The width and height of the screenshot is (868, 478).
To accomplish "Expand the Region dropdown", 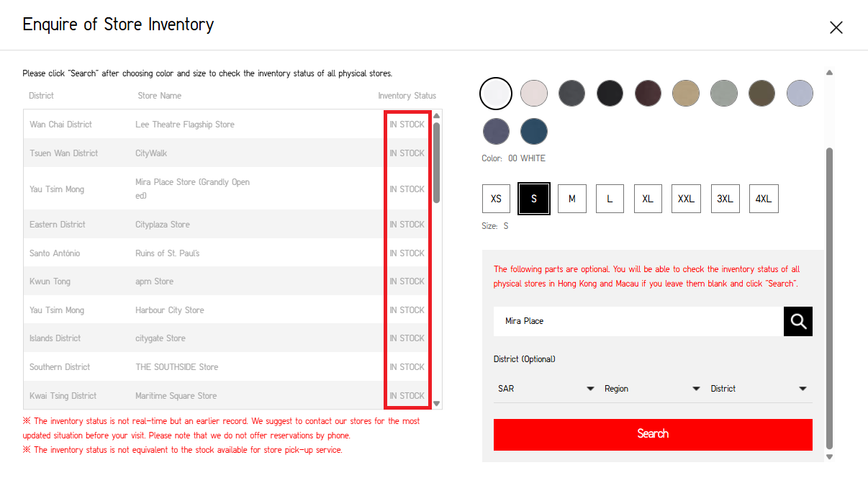I will pos(652,389).
